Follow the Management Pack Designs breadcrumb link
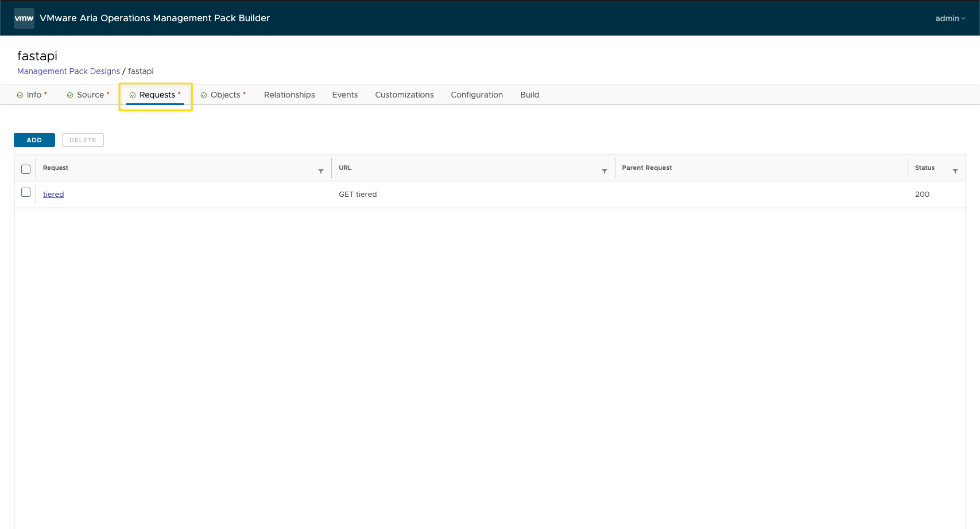980x529 pixels. coord(68,71)
